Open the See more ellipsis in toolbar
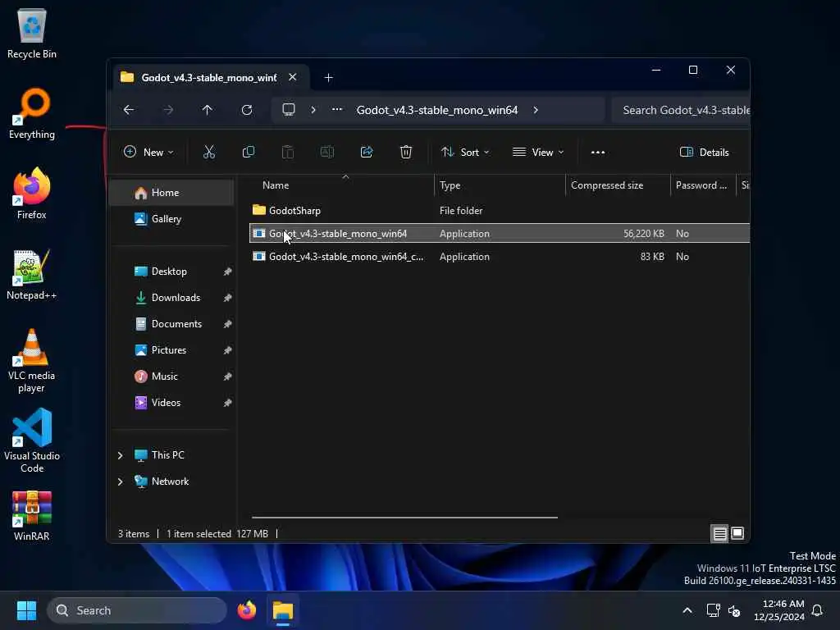The width and height of the screenshot is (840, 630). 598,152
